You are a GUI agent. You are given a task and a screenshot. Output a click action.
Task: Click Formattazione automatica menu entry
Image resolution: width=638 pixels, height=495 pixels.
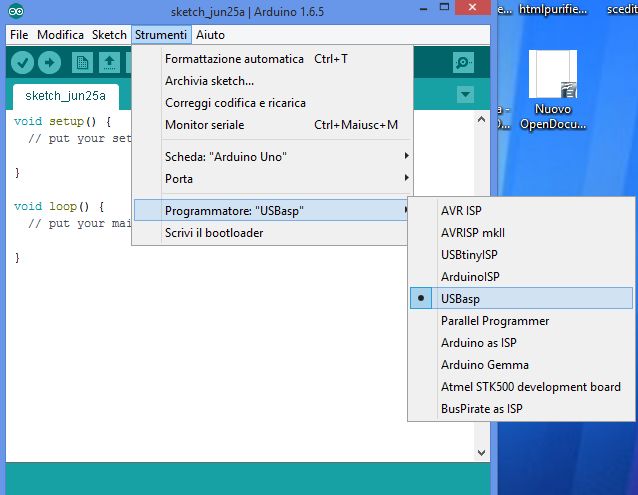click(234, 59)
